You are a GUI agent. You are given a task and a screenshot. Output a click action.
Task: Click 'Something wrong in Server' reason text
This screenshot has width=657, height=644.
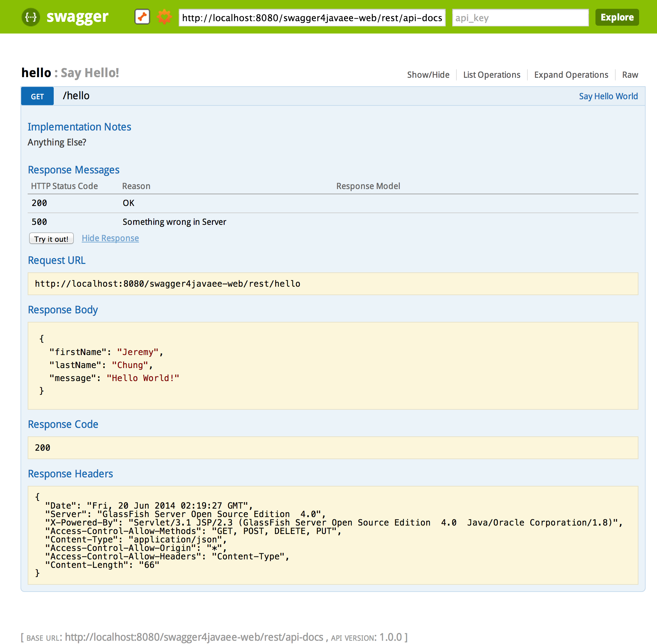[x=174, y=222]
